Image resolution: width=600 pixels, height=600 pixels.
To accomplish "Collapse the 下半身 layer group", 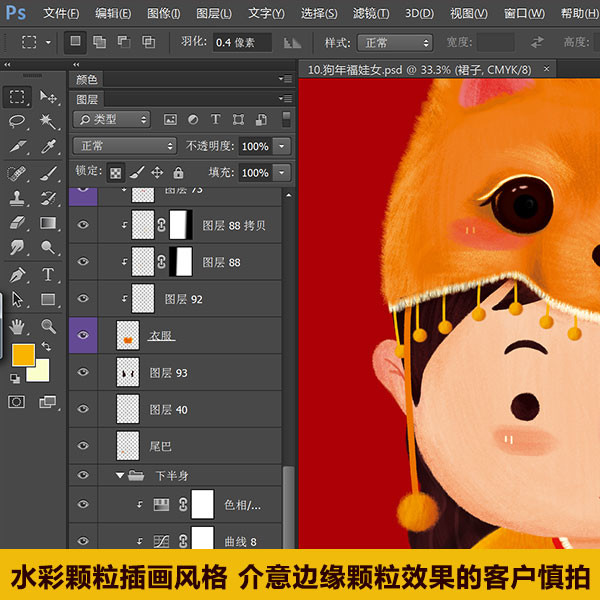I will click(120, 475).
